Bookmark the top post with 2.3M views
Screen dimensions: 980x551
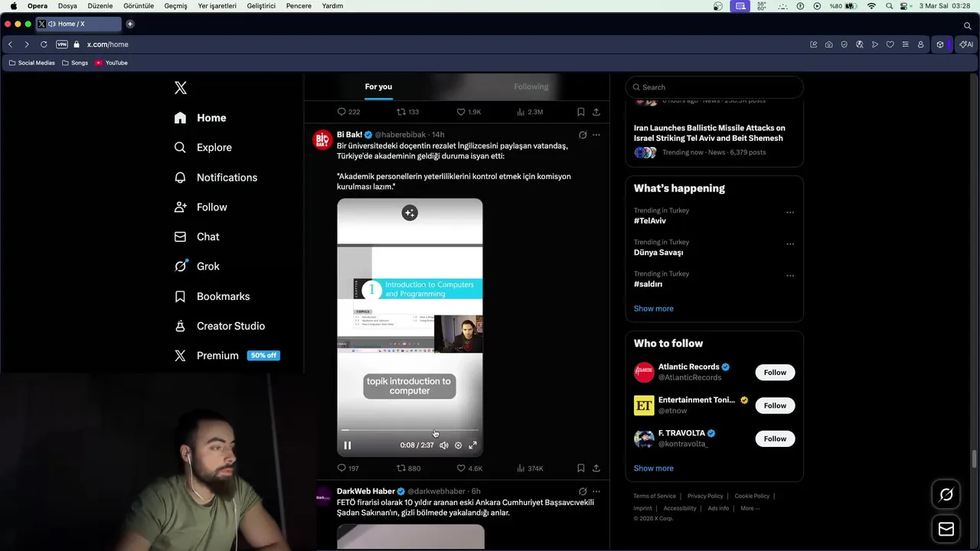[581, 112]
